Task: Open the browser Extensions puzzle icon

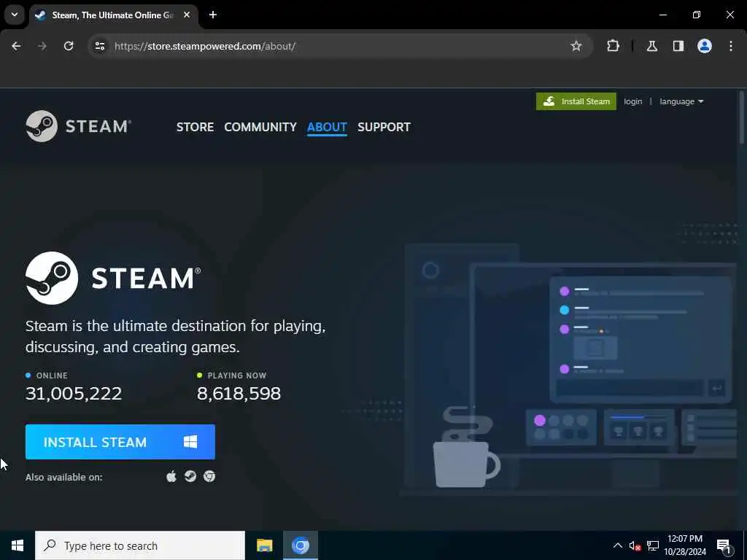Action: tap(613, 46)
